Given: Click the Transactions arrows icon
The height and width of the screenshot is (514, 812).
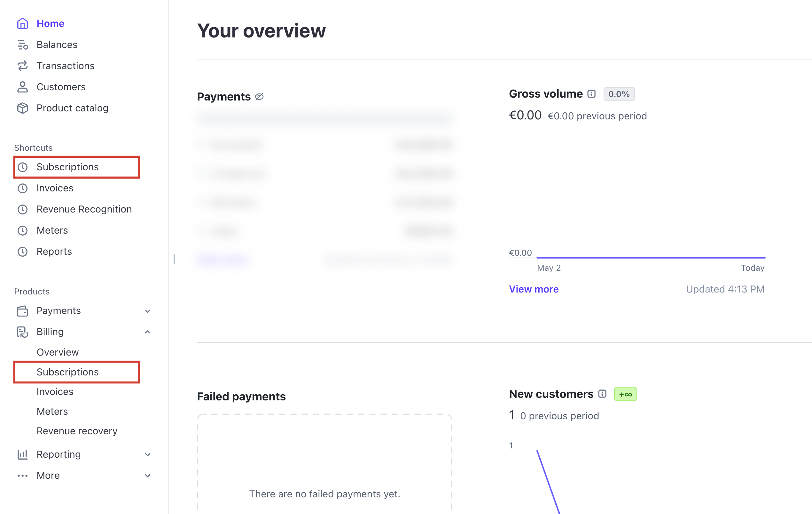Looking at the screenshot, I should tap(22, 66).
